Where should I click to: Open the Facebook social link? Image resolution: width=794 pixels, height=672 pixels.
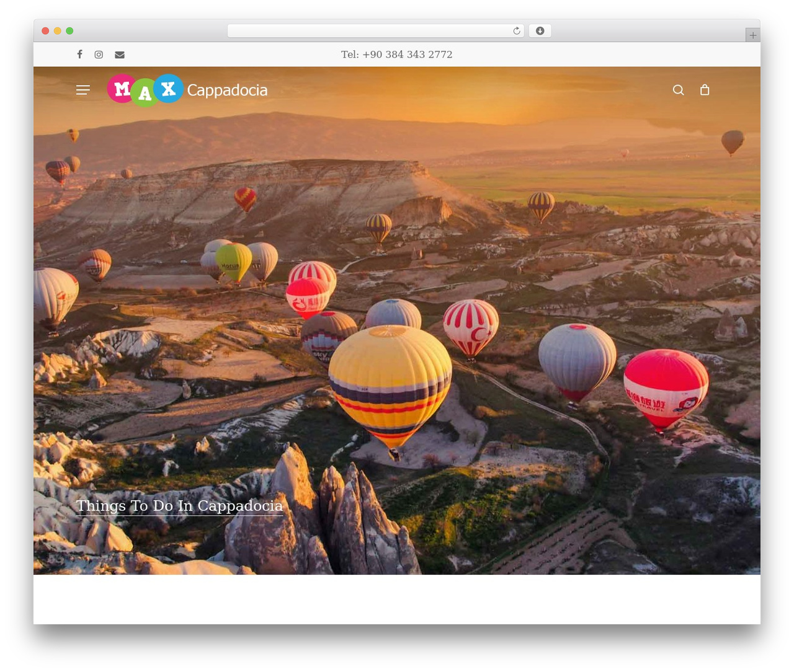click(x=79, y=55)
